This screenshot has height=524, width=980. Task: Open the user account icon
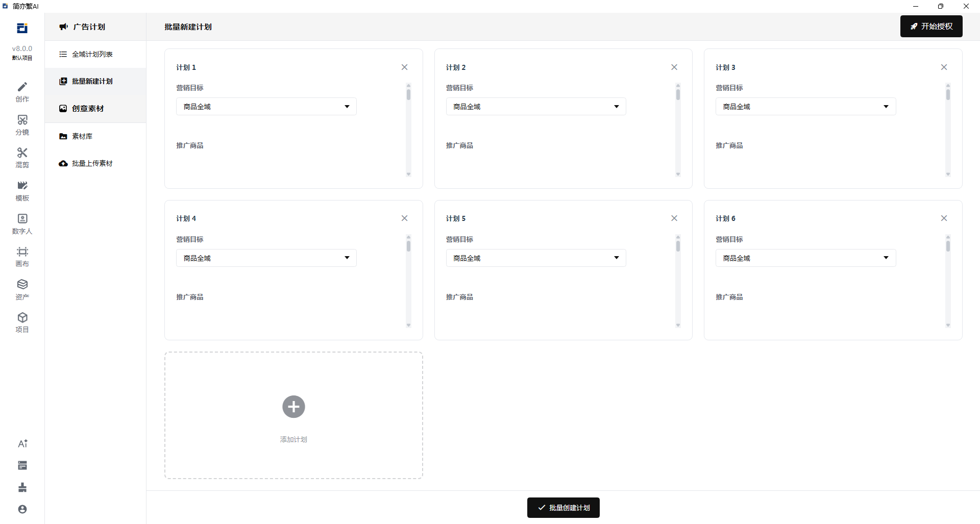22,509
